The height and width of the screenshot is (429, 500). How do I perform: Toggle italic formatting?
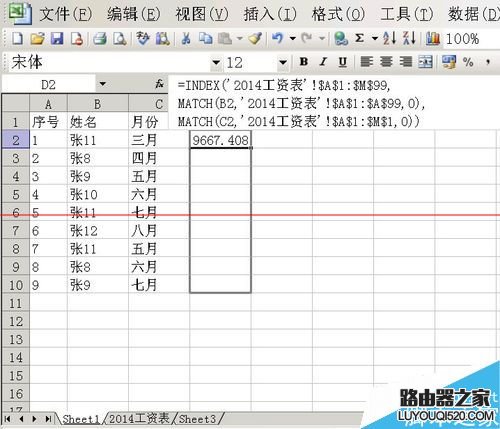coord(323,62)
